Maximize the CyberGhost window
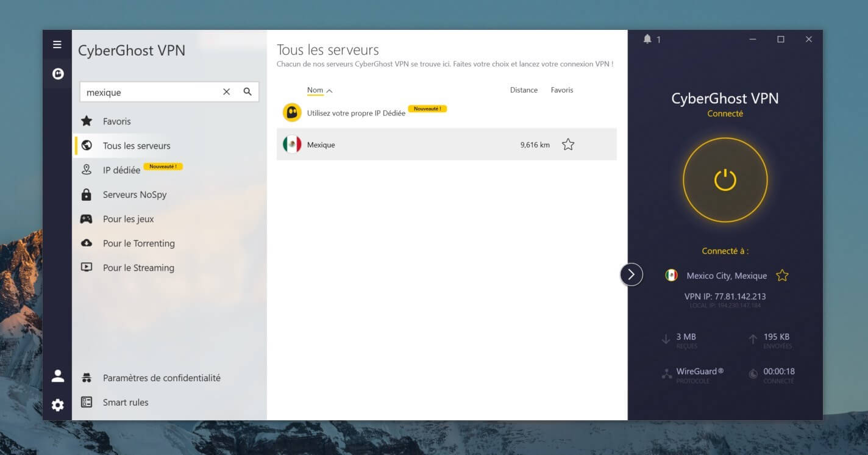 [781, 39]
